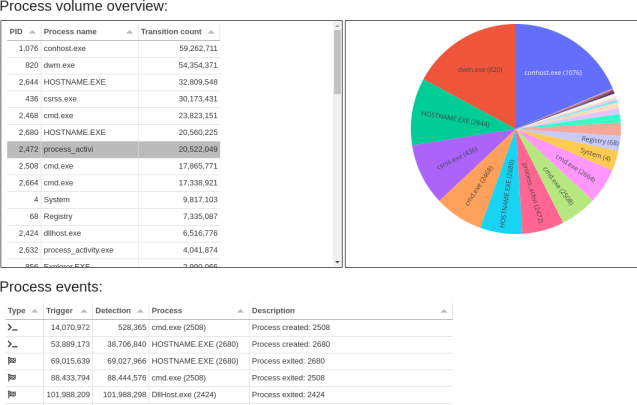Click flag icon for DllHost.exe exited row
The height and width of the screenshot is (405, 637).
pos(12,395)
